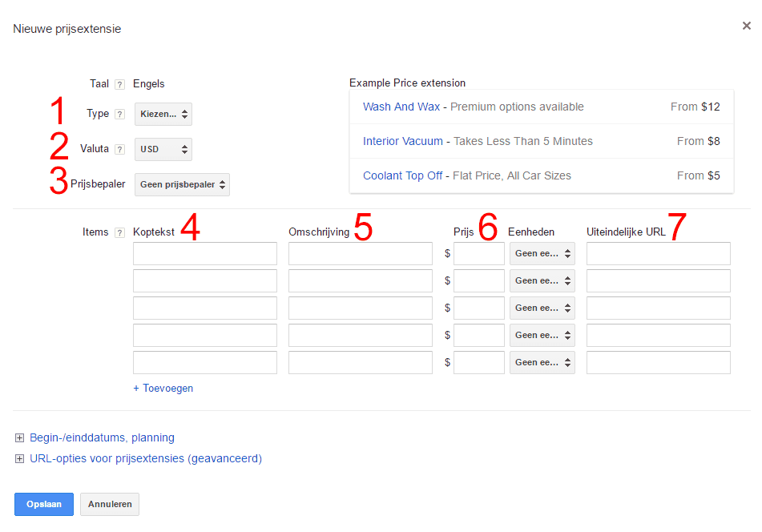Click the help icon next to Taal
This screenshot has width=762, height=532.
click(x=119, y=84)
